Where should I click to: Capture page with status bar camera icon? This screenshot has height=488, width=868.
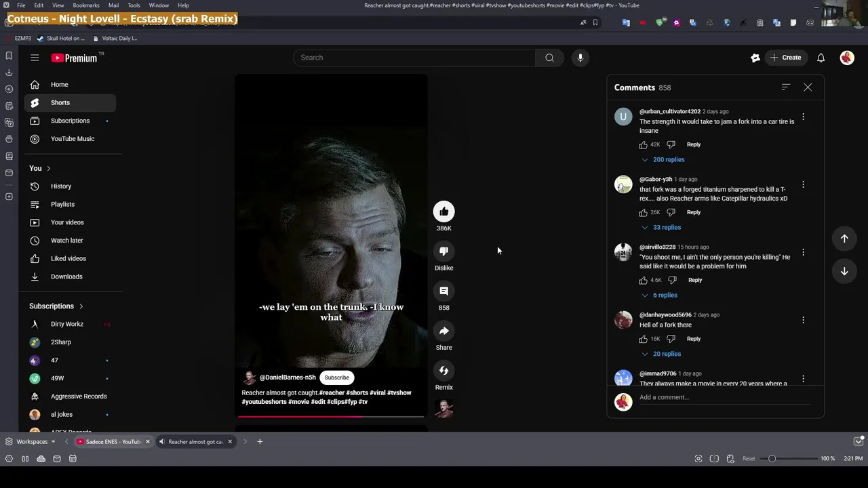(x=698, y=459)
